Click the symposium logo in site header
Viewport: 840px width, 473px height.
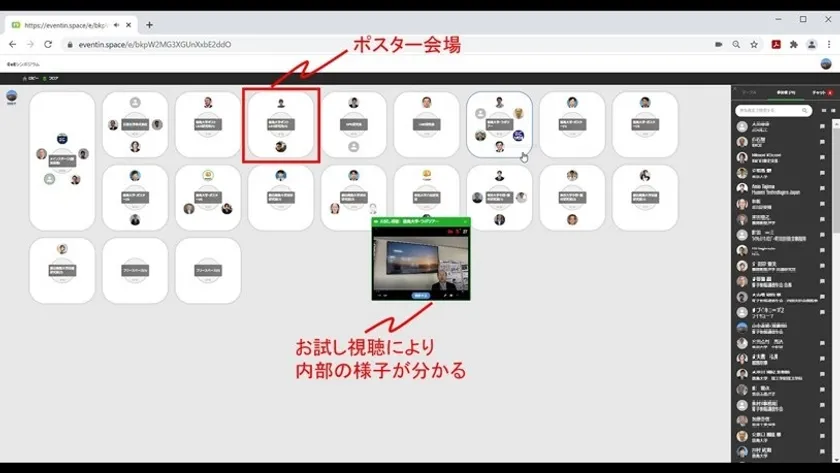point(23,64)
